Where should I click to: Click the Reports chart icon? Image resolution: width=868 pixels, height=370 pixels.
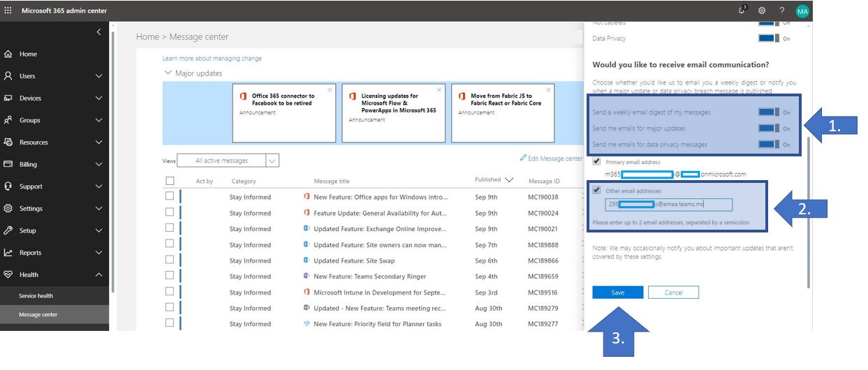pos(8,253)
